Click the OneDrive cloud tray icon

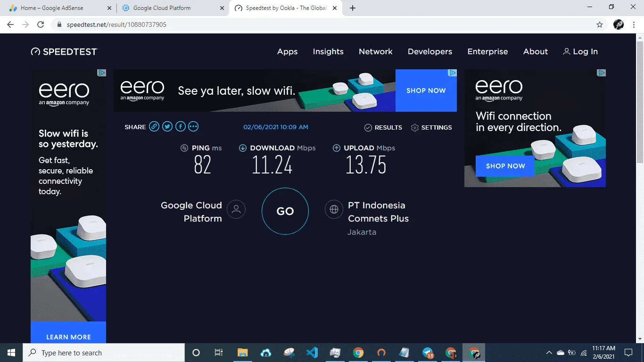561,353
